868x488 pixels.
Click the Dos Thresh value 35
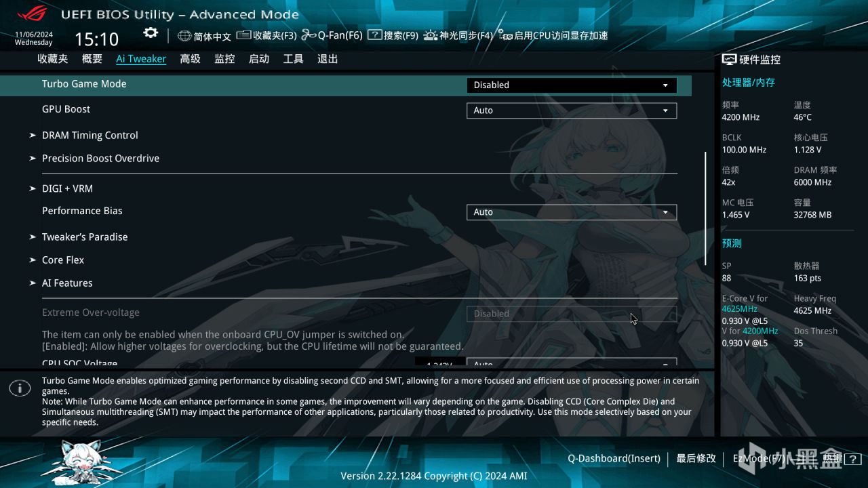pyautogui.click(x=798, y=344)
